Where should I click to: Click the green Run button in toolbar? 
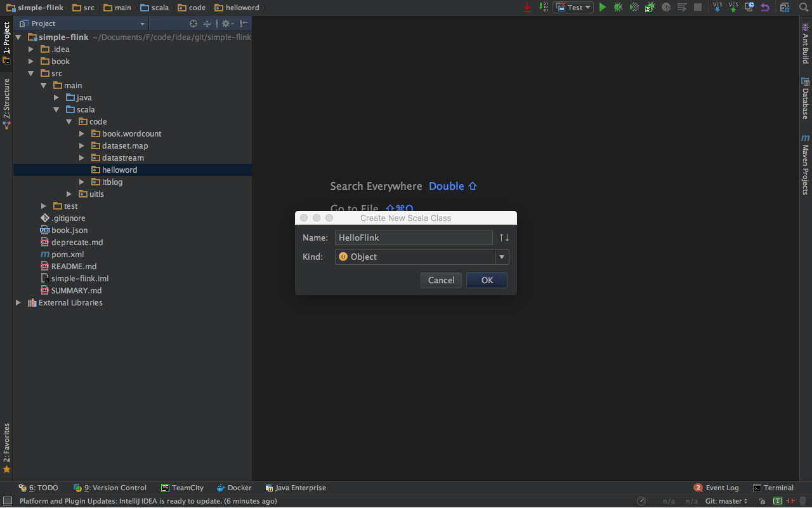603,8
